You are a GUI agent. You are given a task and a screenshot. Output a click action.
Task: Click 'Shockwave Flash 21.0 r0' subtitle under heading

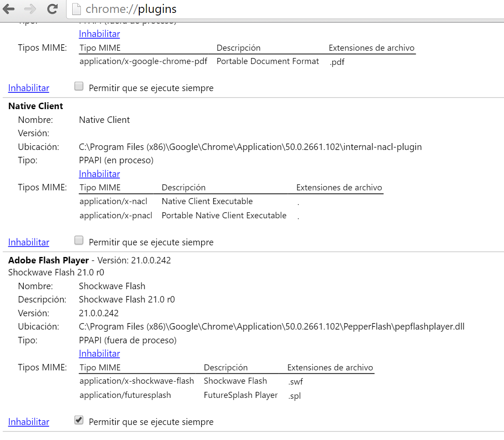56,272
